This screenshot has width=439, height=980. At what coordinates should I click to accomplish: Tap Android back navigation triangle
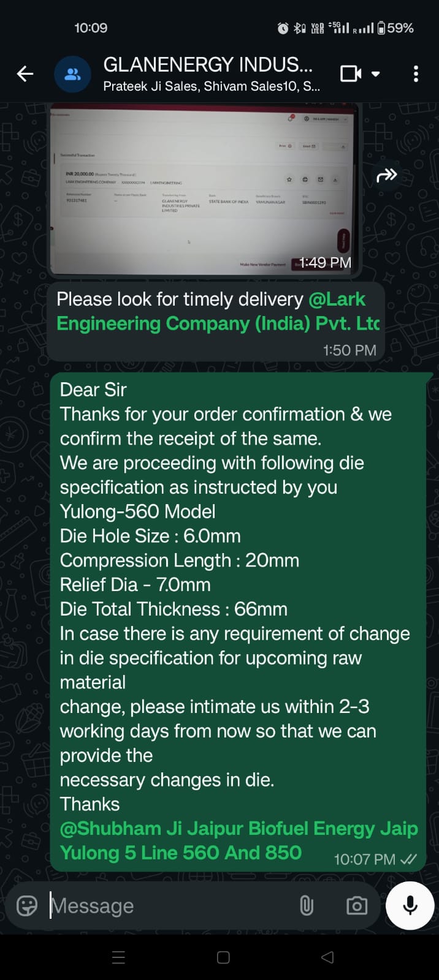pos(327,957)
